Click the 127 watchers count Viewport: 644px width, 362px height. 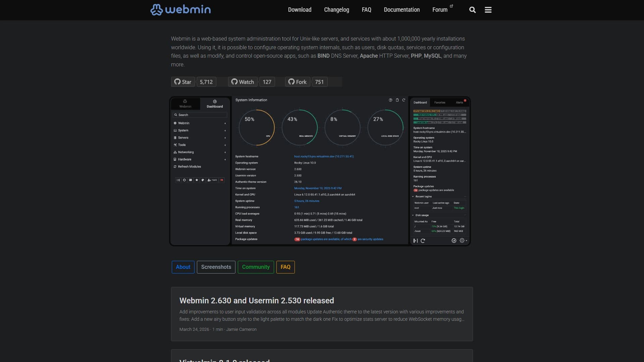click(x=267, y=82)
